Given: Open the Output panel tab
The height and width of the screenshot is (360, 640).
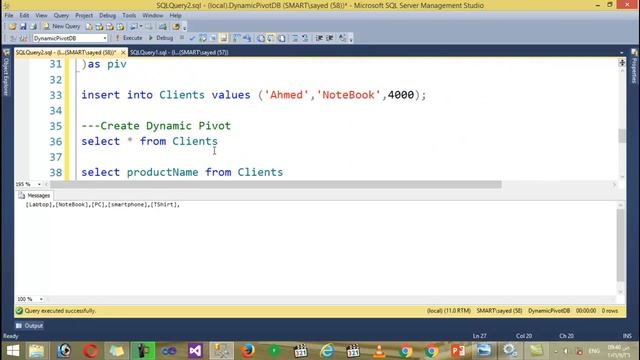Looking at the screenshot, I should 29,326.
